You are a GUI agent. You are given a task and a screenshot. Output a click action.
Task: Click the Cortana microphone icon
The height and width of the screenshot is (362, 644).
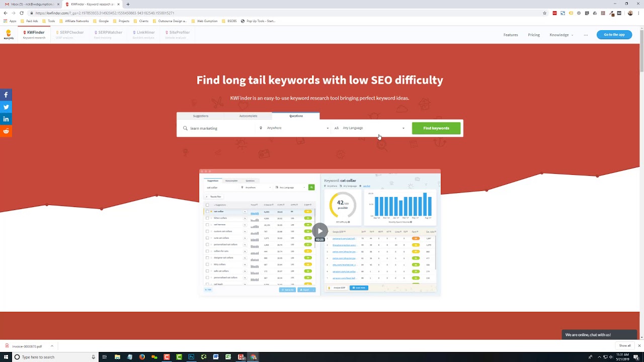click(x=93, y=357)
